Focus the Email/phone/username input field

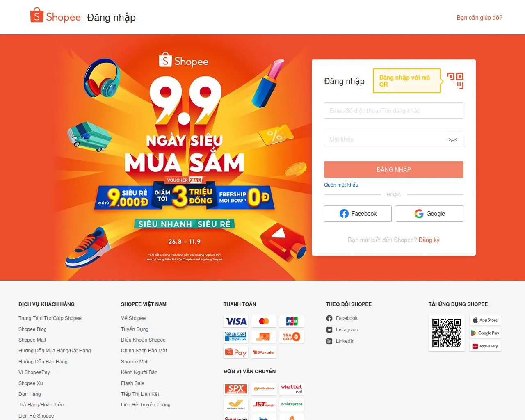click(394, 110)
